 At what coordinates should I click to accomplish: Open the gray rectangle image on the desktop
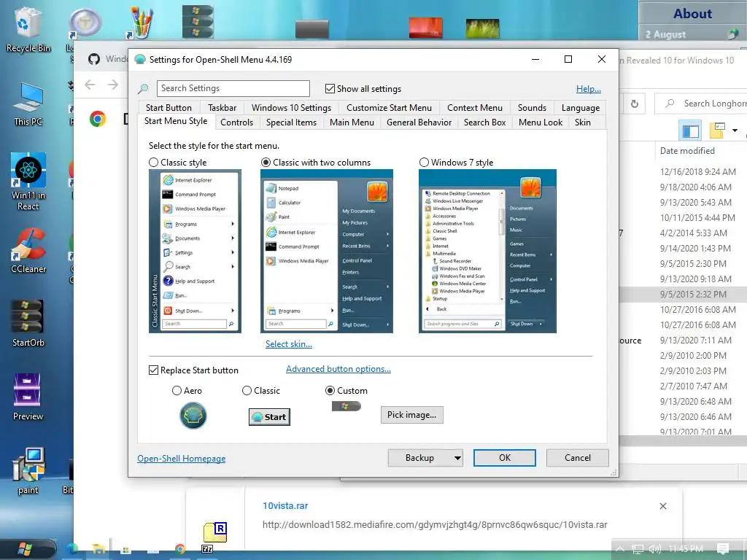tap(311, 29)
